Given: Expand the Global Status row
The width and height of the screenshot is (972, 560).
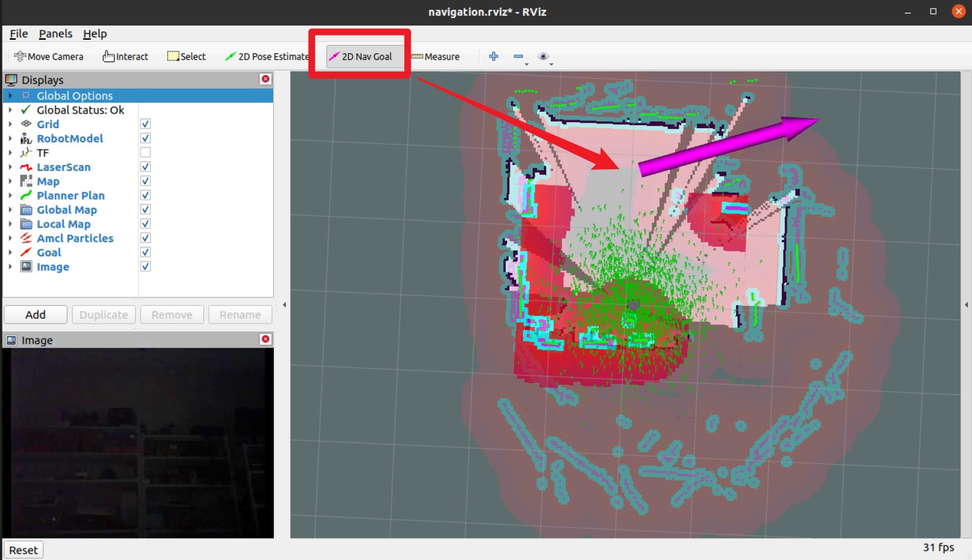Looking at the screenshot, I should [x=10, y=110].
